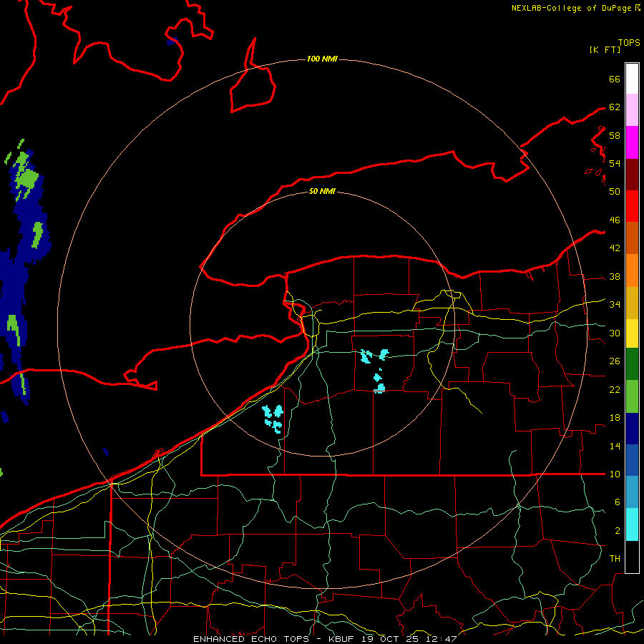Viewport: 644px width, 644px height.
Task: Click the 50 legend value
Action: pos(615,191)
